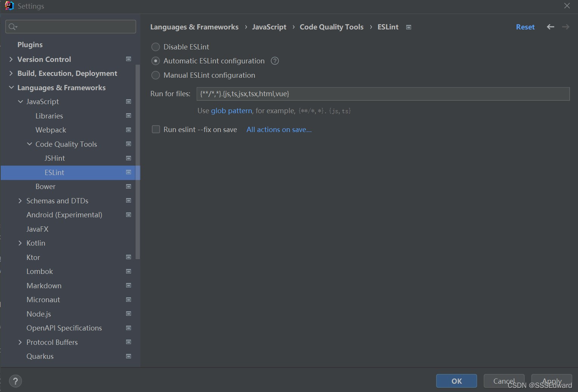Open help tooltip for Automatic ESLint configuration

click(x=275, y=61)
